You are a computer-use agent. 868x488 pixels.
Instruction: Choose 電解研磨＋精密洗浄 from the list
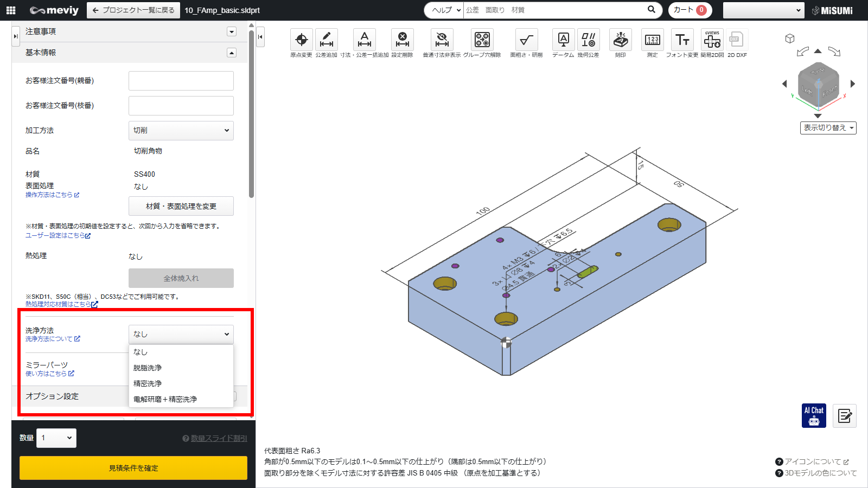coord(165,399)
